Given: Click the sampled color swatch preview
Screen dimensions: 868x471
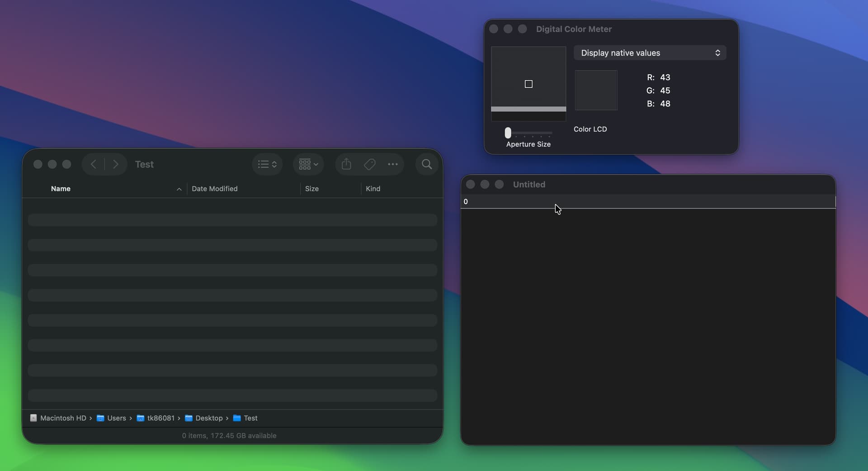Looking at the screenshot, I should tap(596, 90).
